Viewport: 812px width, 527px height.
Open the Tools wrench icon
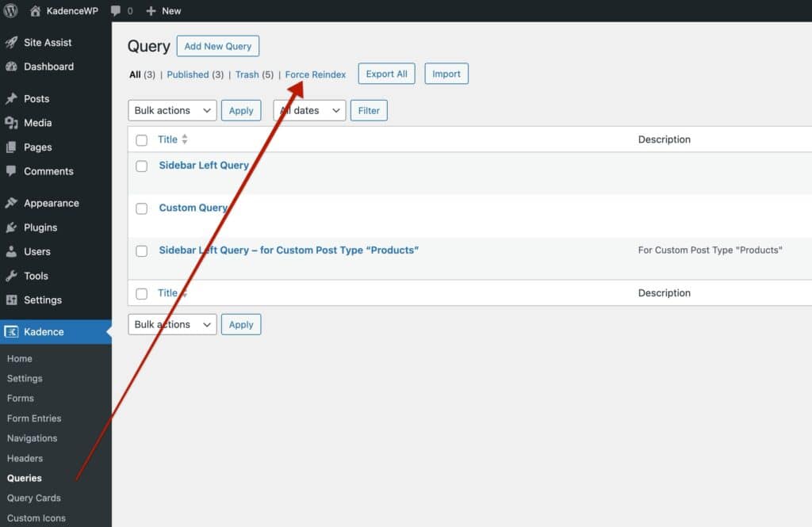[x=11, y=276]
